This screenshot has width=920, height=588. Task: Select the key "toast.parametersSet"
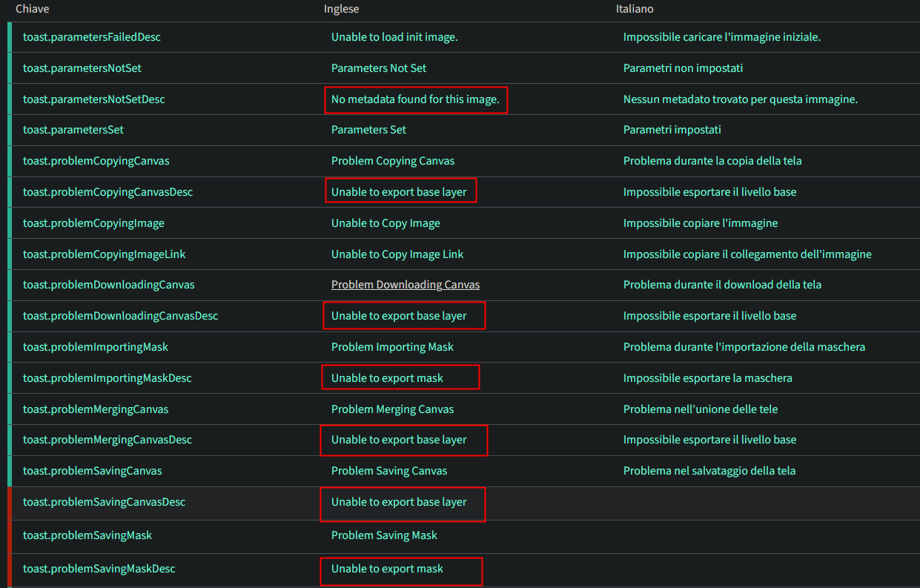click(x=73, y=129)
